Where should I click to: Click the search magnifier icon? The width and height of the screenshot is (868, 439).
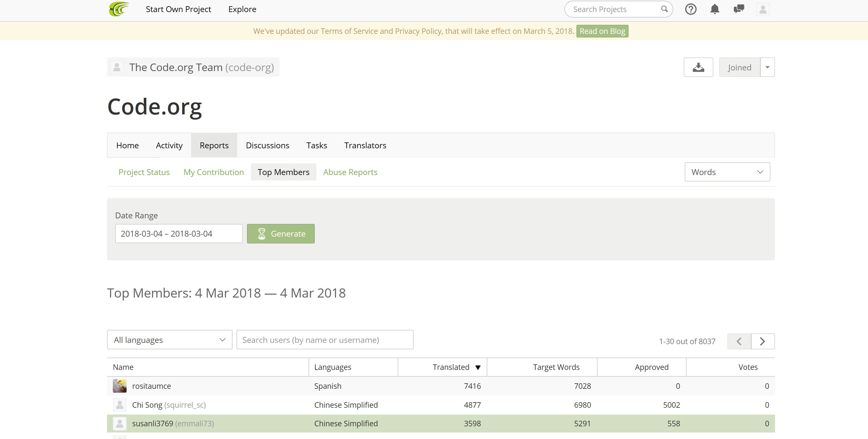[x=664, y=9]
